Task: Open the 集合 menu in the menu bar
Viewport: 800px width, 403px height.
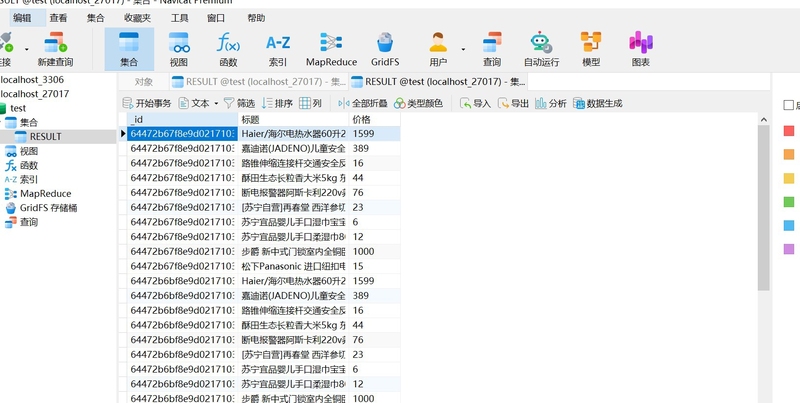Action: point(95,18)
